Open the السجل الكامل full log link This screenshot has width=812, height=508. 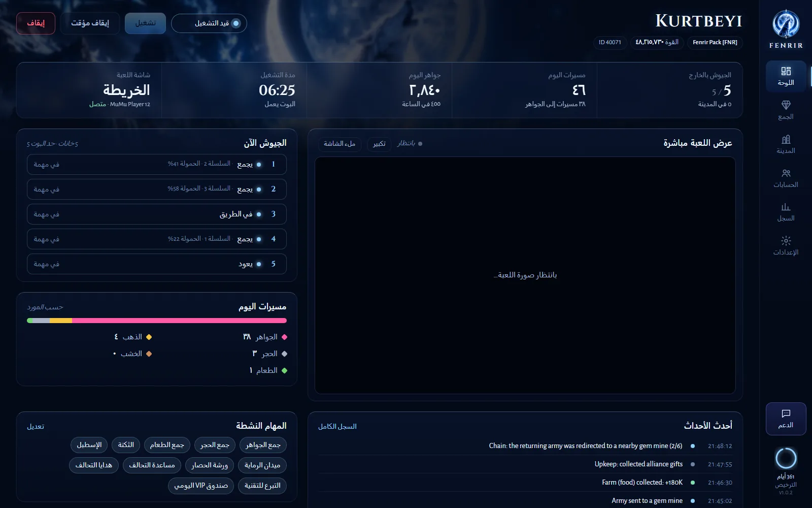pos(337,427)
